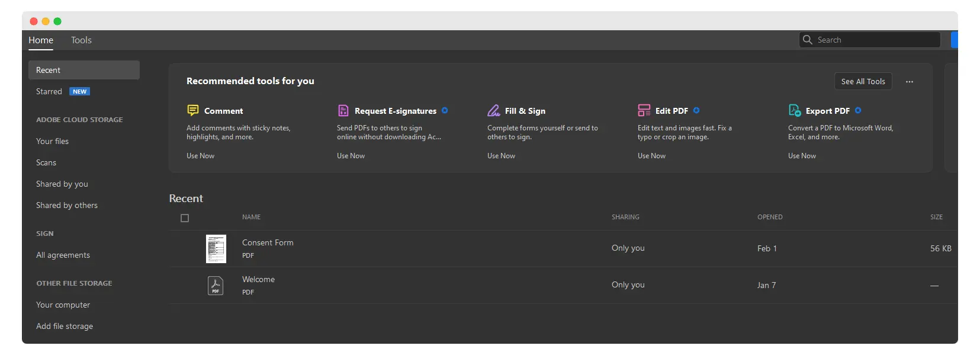Click the Request E-signatures icon

tap(343, 110)
